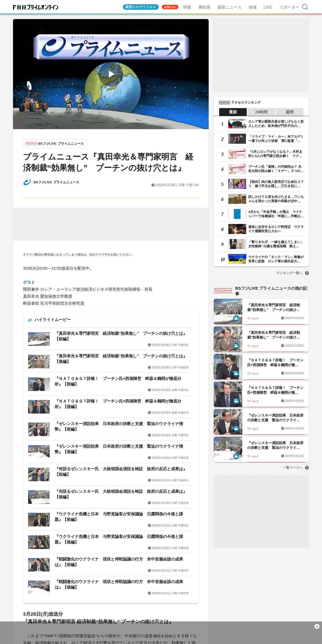
Task: Play the Prime News video
Action: (x=111, y=74)
